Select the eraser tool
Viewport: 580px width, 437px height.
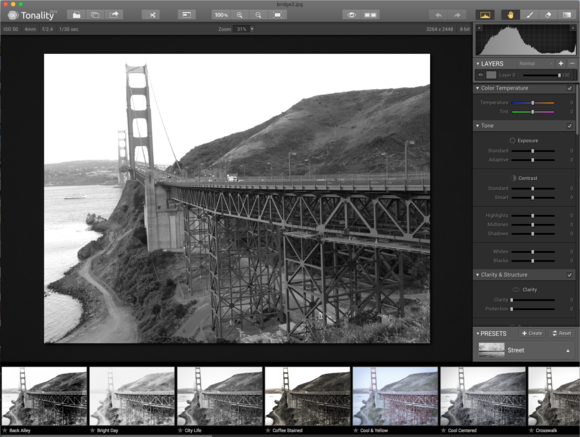tap(548, 15)
